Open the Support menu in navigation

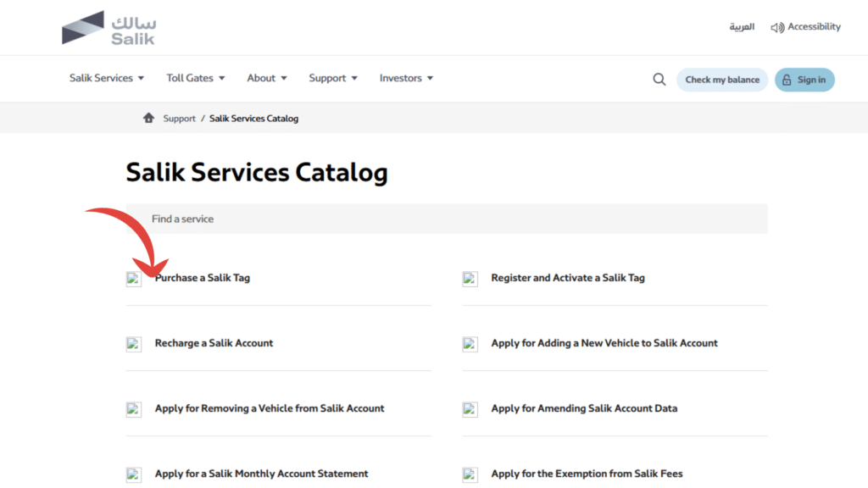click(333, 78)
